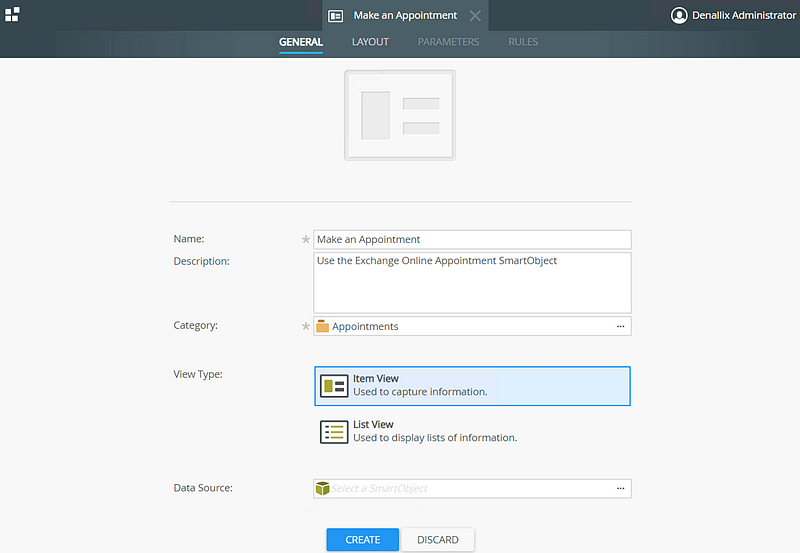Open the Category browse ellipsis

[620, 326]
